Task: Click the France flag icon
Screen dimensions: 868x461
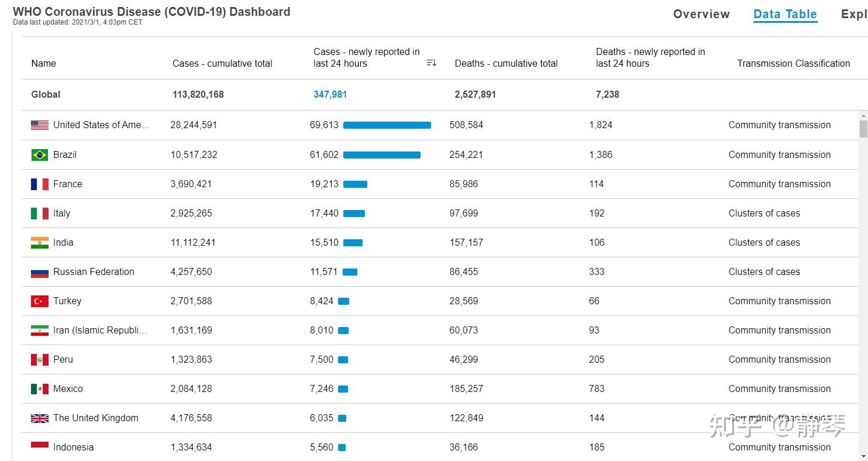Action: (40, 184)
